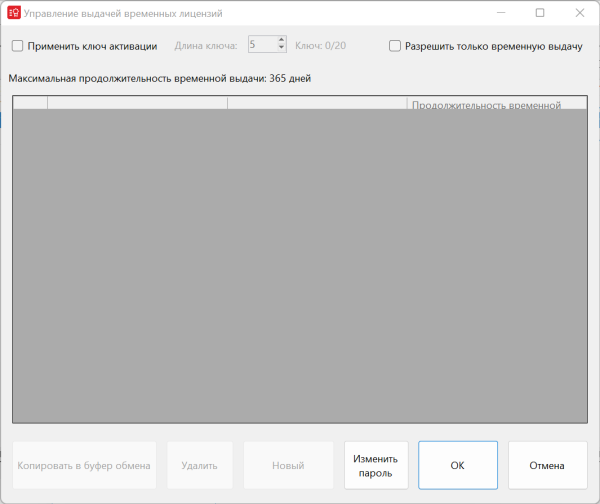Open the "Изменить пароль" dialog
Screen dimensions: 600x504
377,465
